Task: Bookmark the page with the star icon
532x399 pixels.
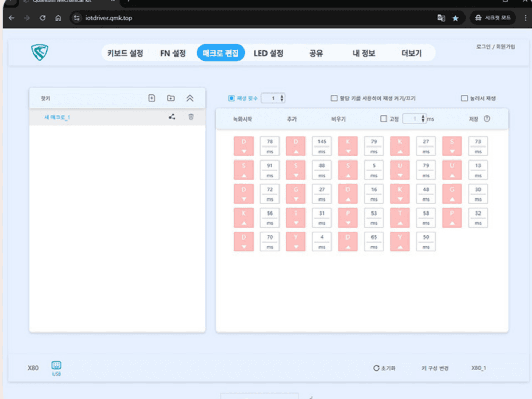Action: tap(455, 18)
